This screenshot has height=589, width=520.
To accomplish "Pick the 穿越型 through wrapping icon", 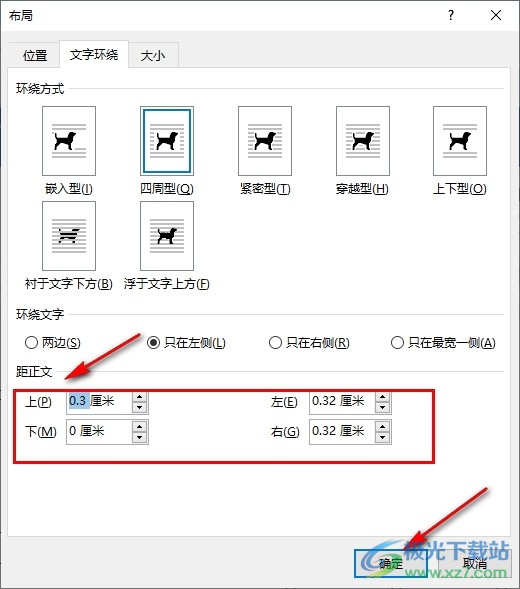I will click(363, 141).
